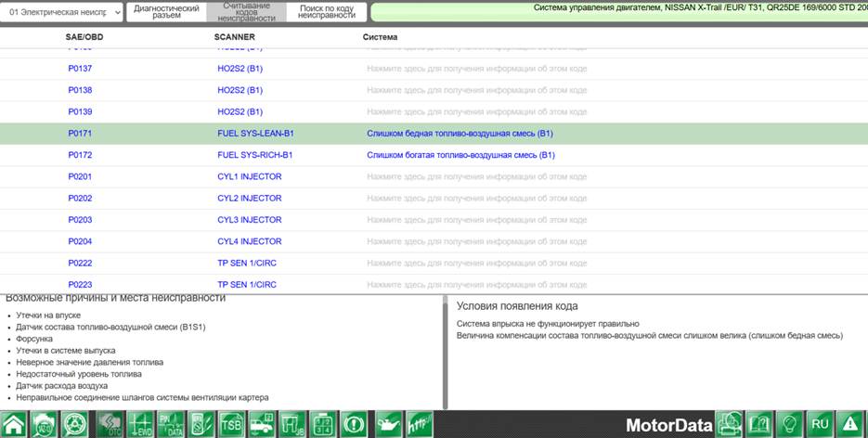
Task: Select code P0171
Action: (80, 134)
